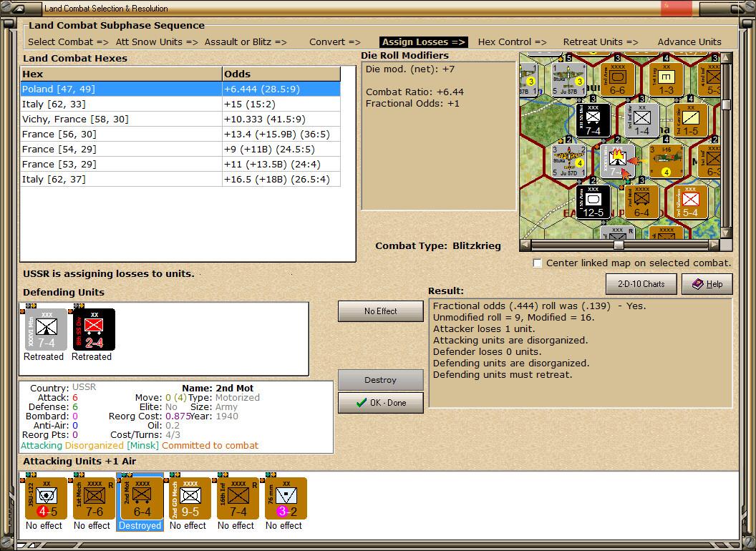
Task: Open the 2-D-10 Charts
Action: (x=641, y=284)
